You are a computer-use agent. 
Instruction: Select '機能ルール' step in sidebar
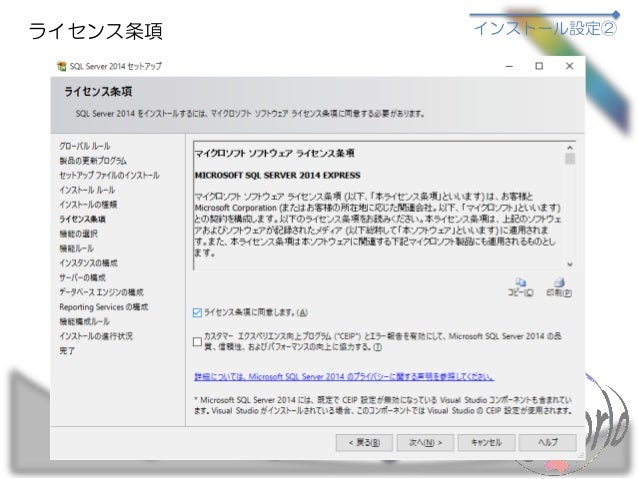(76, 249)
